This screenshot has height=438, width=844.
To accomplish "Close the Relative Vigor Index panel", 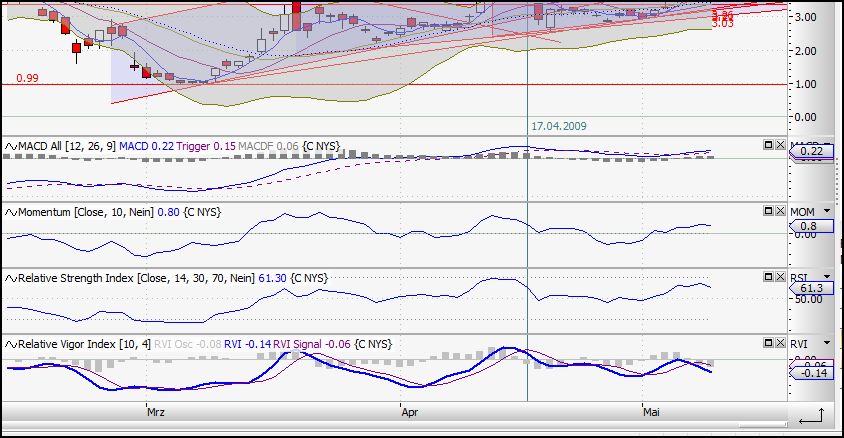I will (x=780, y=343).
